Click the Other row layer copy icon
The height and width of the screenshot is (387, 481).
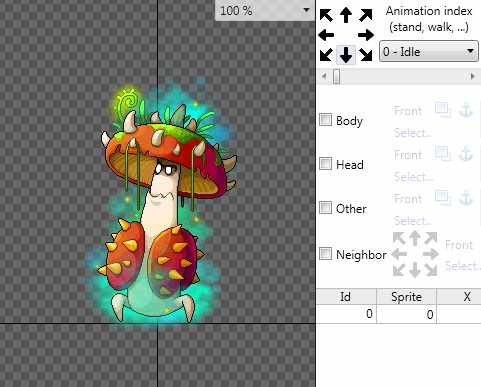coord(443,198)
